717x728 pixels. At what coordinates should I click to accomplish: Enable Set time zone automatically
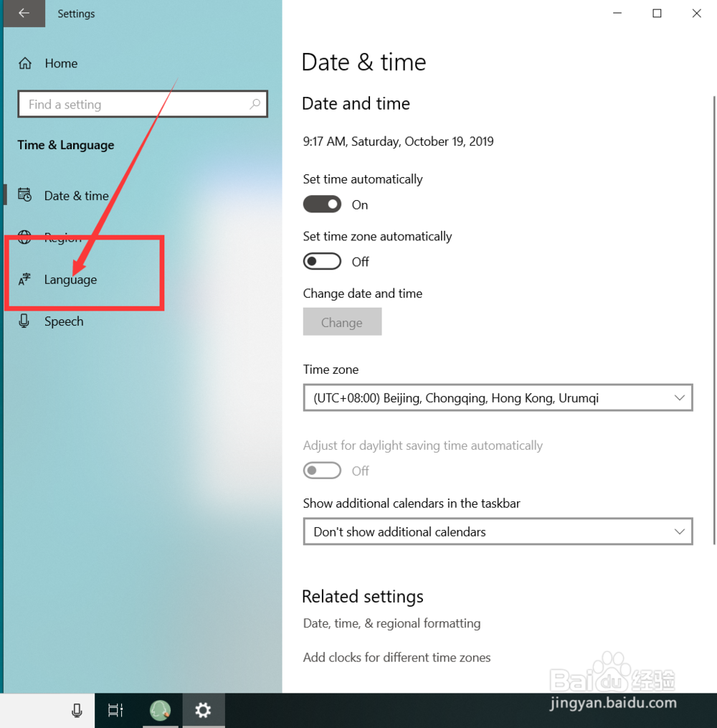point(322,261)
